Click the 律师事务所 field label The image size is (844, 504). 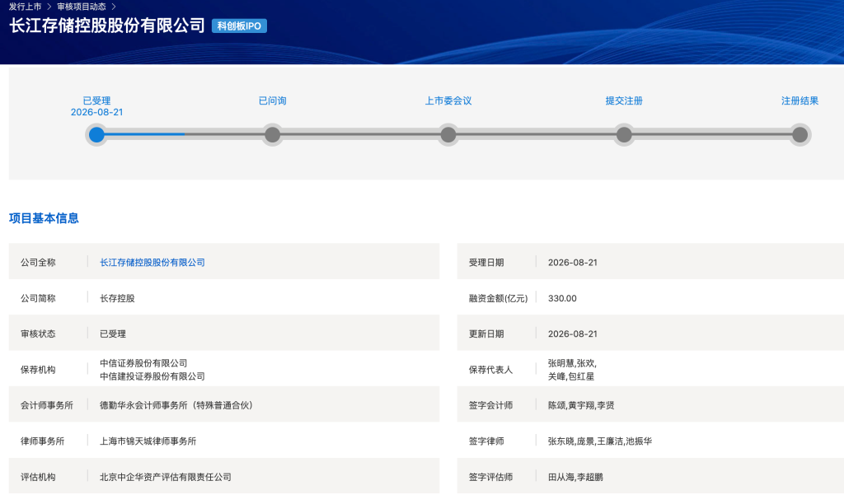pos(43,441)
